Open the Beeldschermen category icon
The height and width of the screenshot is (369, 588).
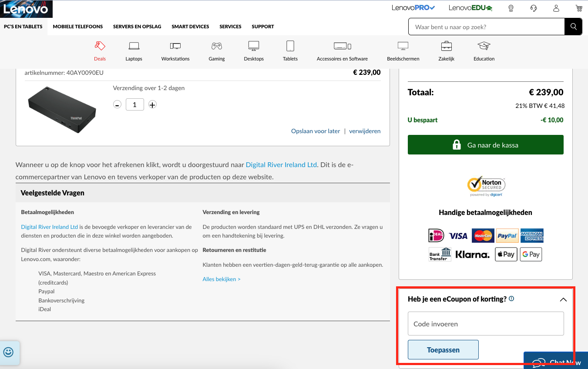tap(403, 46)
